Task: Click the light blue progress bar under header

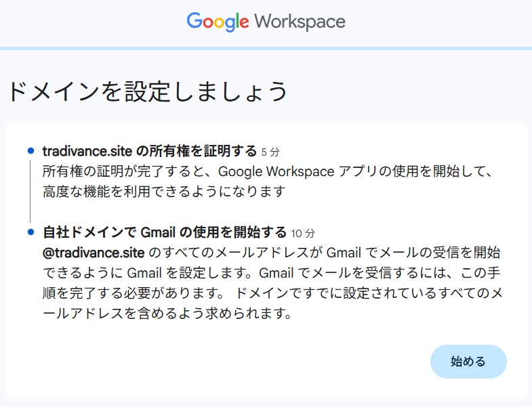Action: click(x=266, y=48)
